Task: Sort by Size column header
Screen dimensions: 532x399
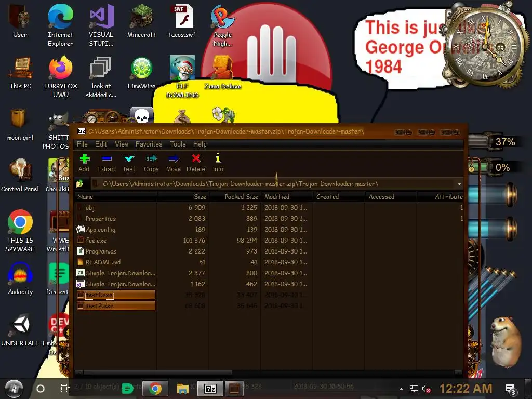Action: [183, 197]
